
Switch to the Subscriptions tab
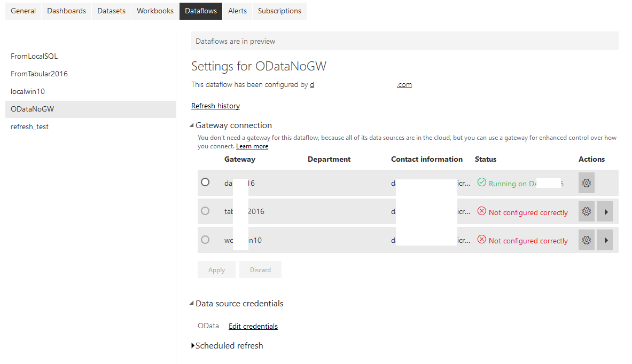(279, 11)
